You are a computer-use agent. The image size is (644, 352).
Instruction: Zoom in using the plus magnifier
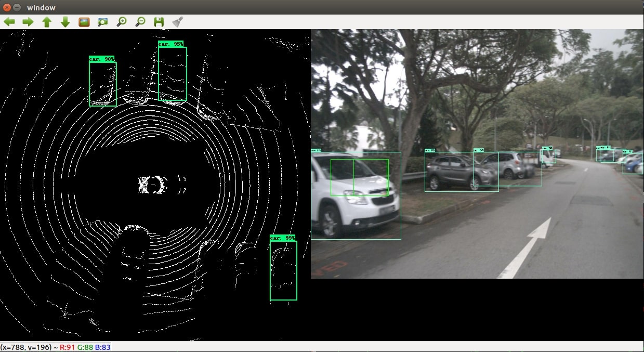[122, 22]
